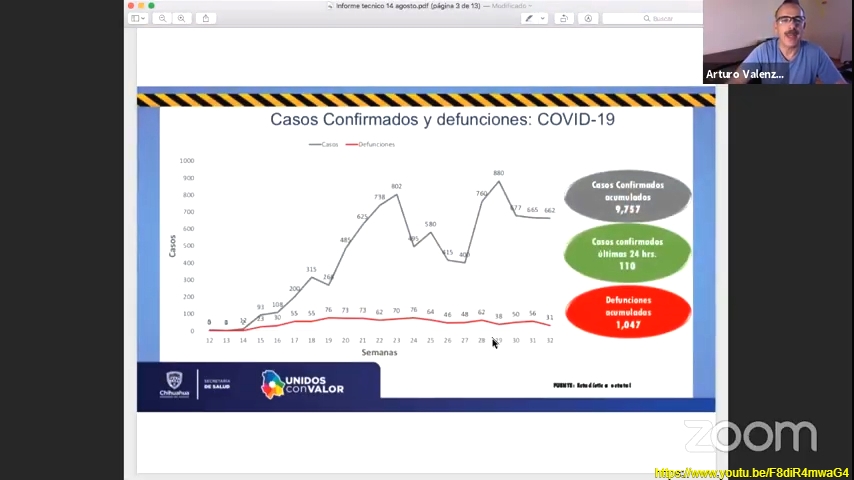Click the Zoom watermark logo
The image size is (854, 480).
point(750,436)
